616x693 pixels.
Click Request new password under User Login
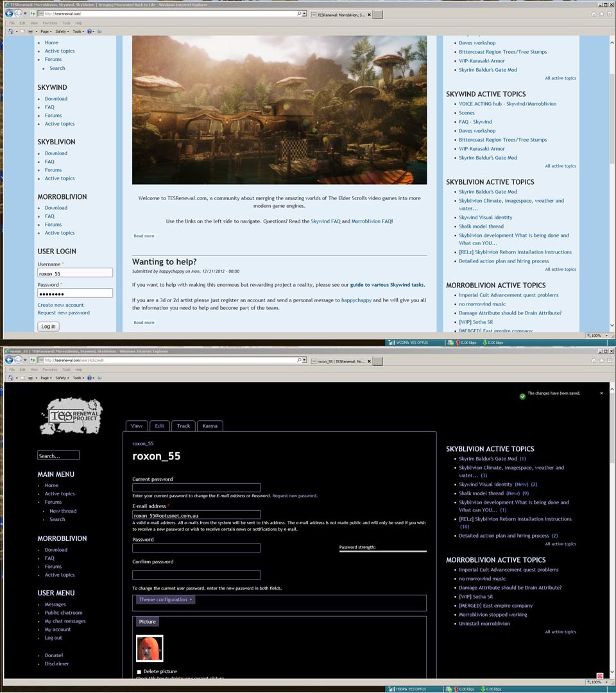tap(64, 313)
